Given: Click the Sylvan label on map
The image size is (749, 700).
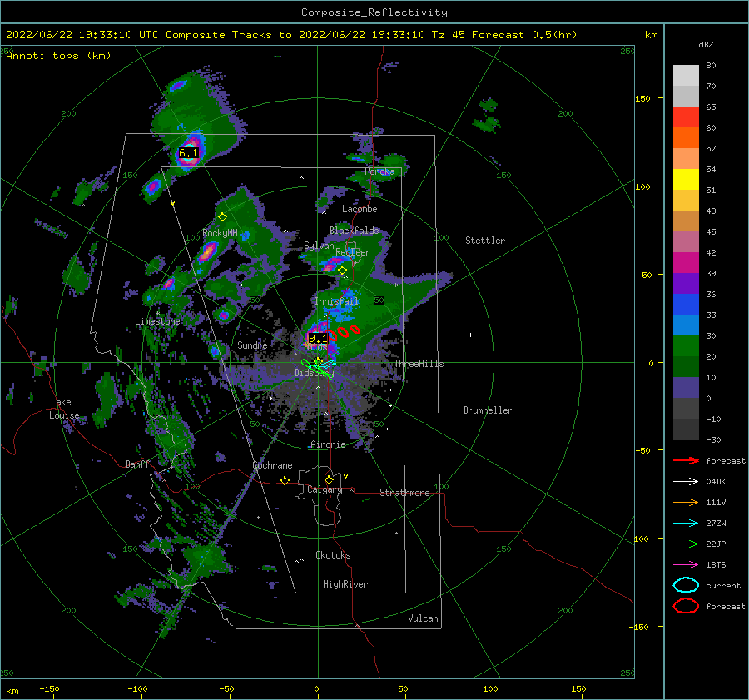Looking at the screenshot, I should (x=319, y=246).
